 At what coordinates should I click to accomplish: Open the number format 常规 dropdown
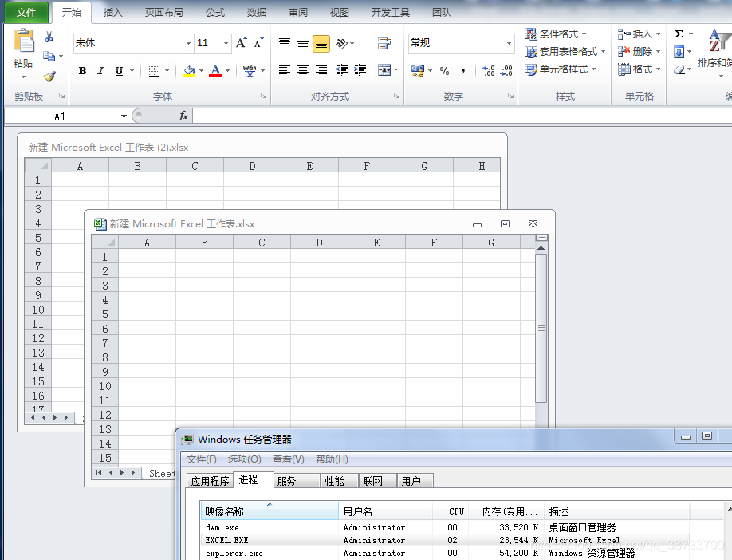tap(509, 43)
